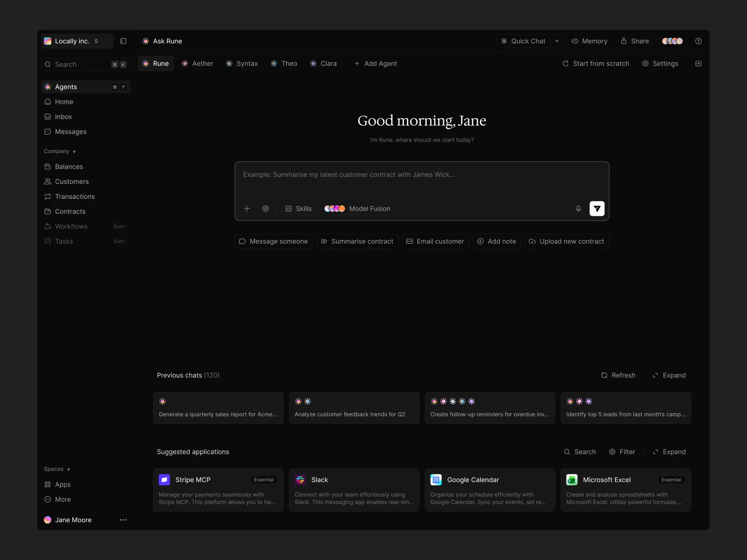Viewport: 747px width, 560px height.
Task: Open the Model Fusion selector
Action: (357, 209)
